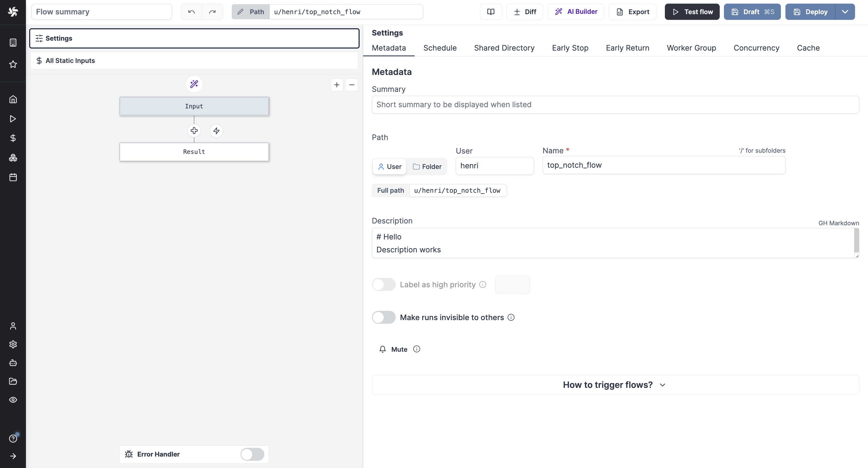
Task: Click the Draft save button
Action: (752, 11)
